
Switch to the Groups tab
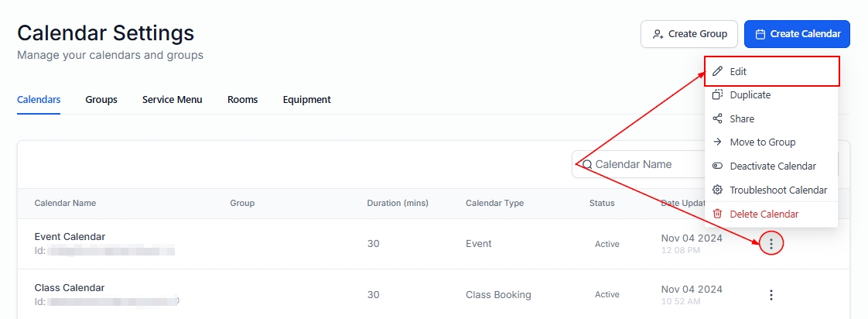[x=101, y=100]
